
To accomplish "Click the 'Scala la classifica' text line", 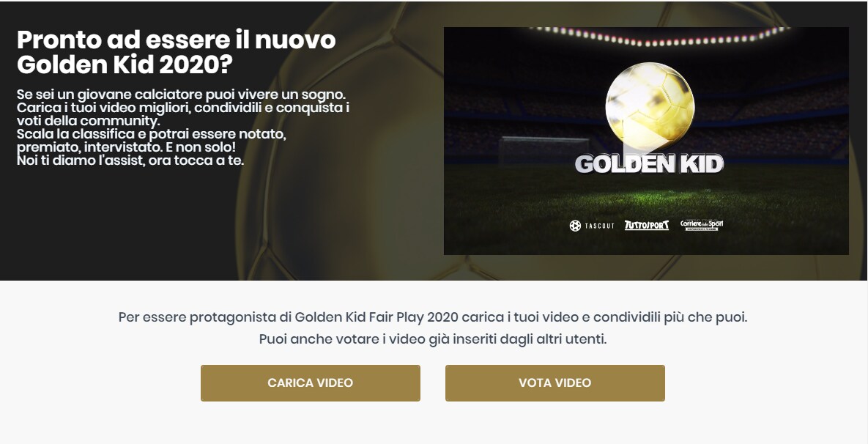I will [151, 135].
